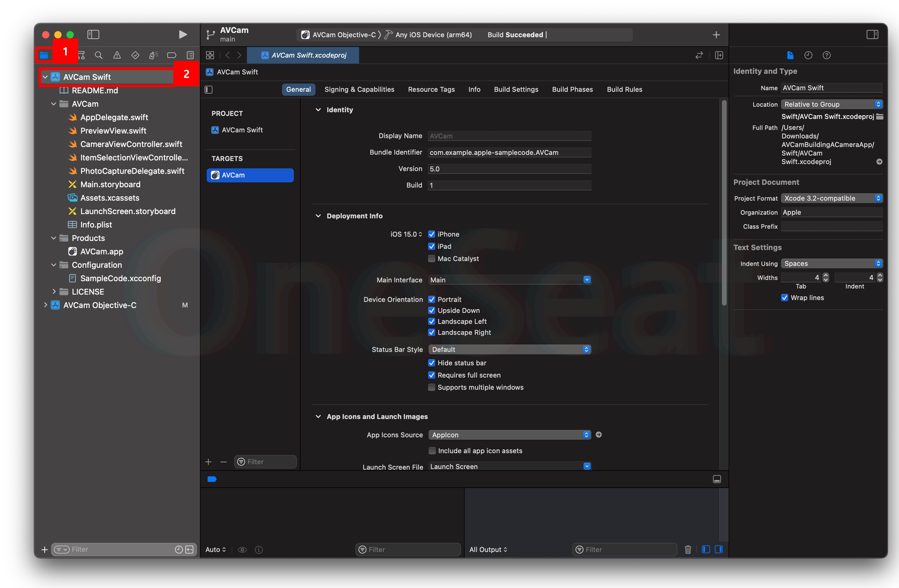
Task: Open Status Bar Style dropdown
Action: (510, 349)
